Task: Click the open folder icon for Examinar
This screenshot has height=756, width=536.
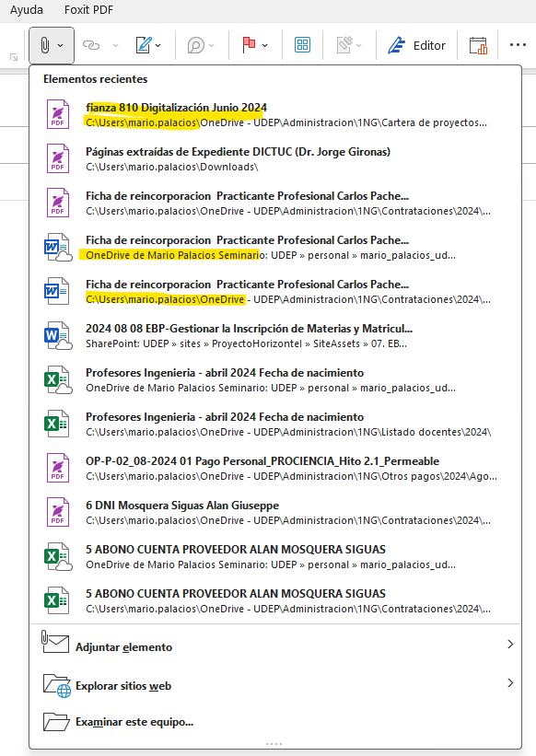Action: click(x=56, y=722)
